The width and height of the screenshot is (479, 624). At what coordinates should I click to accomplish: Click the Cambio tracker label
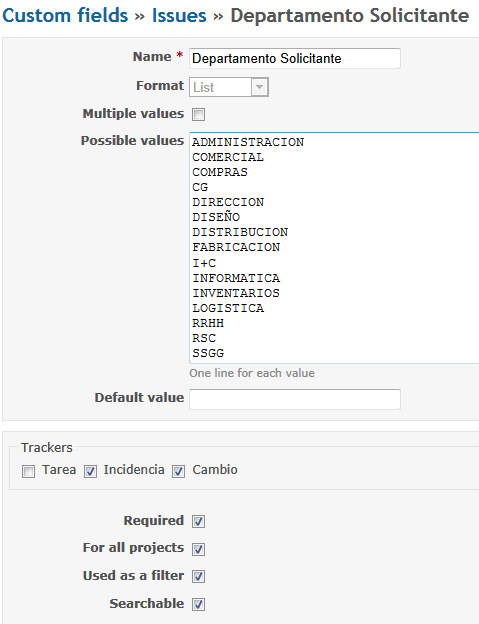[215, 470]
